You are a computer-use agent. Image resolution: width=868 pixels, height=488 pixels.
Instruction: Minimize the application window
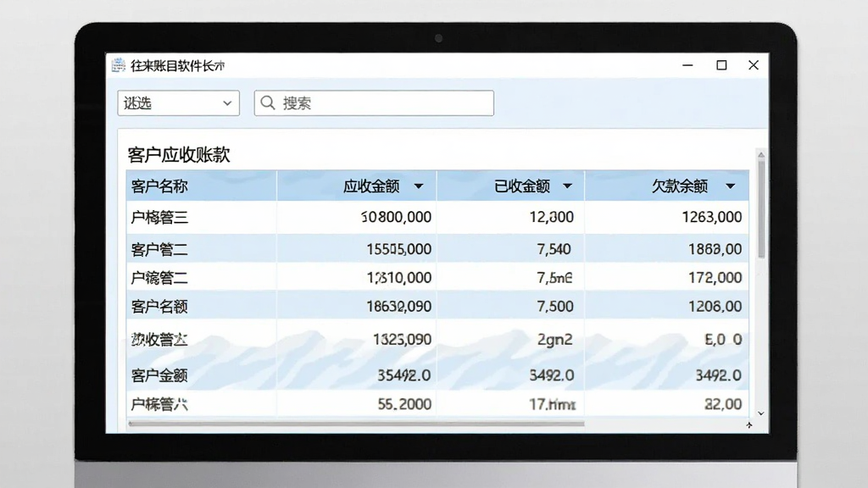tap(687, 65)
